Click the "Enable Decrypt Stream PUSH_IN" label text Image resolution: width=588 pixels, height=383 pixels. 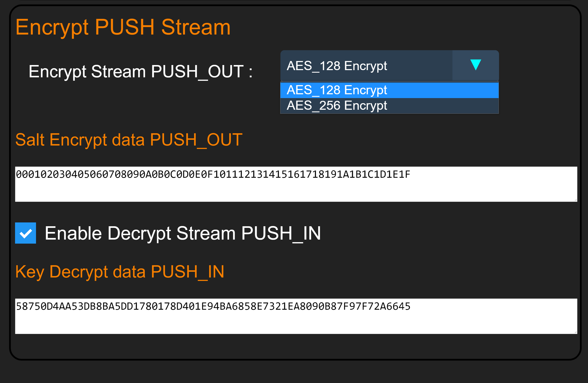click(x=183, y=233)
